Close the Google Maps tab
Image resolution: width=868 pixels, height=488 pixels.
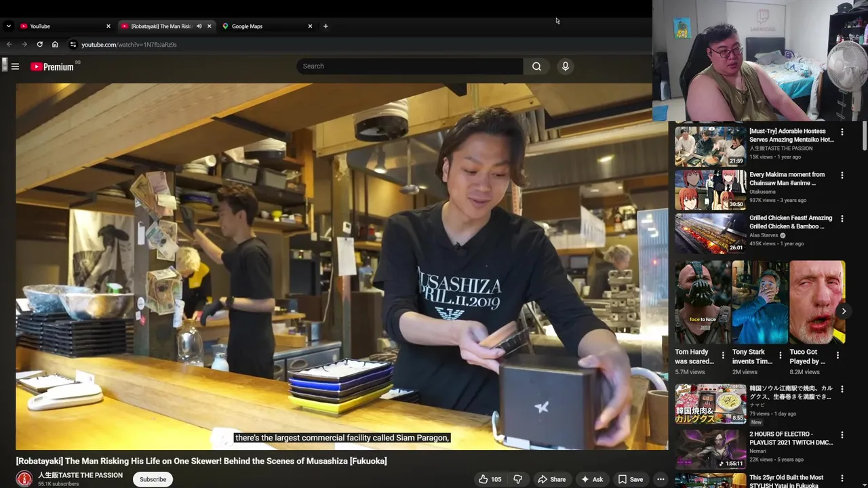tap(310, 26)
